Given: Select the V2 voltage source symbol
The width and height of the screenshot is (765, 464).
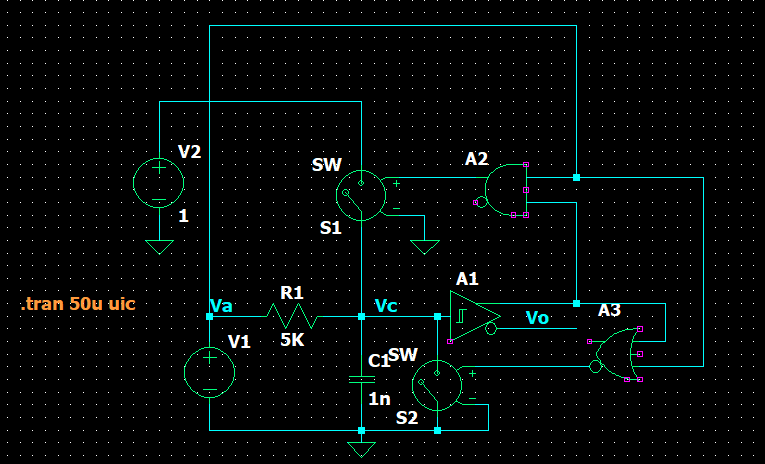Looking at the screenshot, I should pyautogui.click(x=159, y=183).
